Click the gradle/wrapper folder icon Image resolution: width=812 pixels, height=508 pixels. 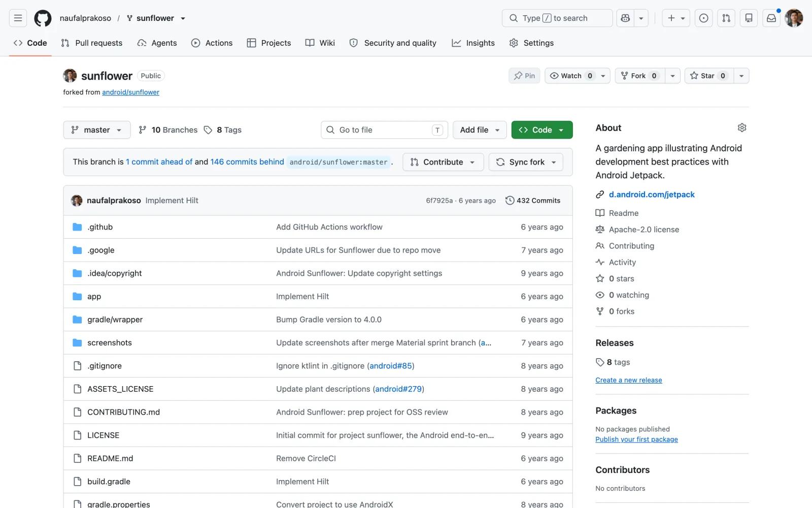(77, 320)
